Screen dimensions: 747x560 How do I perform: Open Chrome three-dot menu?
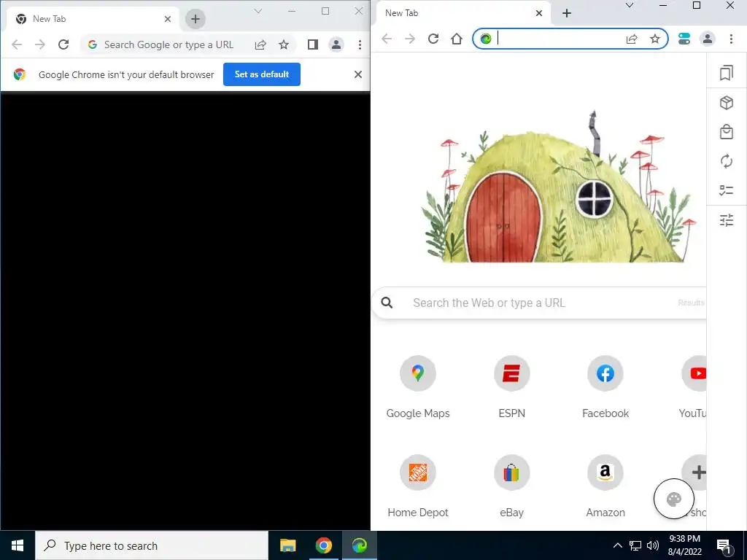[x=360, y=44]
